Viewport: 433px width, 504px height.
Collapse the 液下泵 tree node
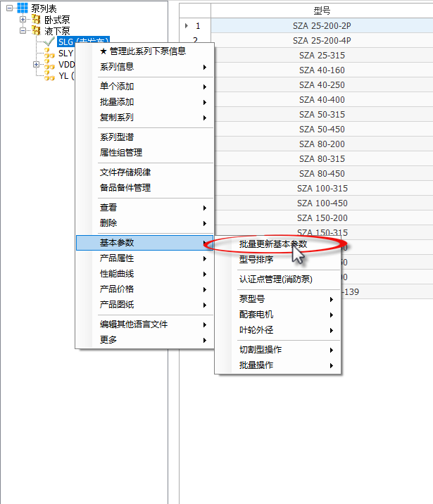click(x=23, y=30)
